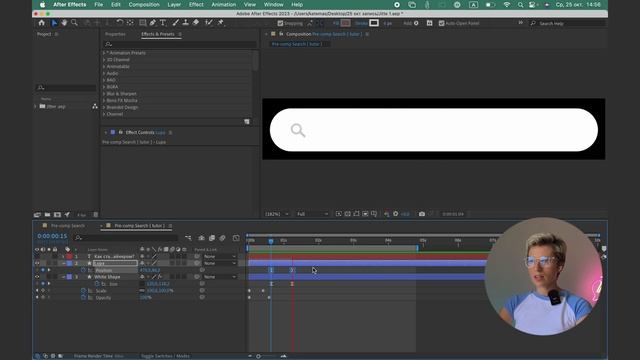Select the Clone Stamp tool
Image resolution: width=640 pixels, height=360 pixels.
[x=185, y=23]
